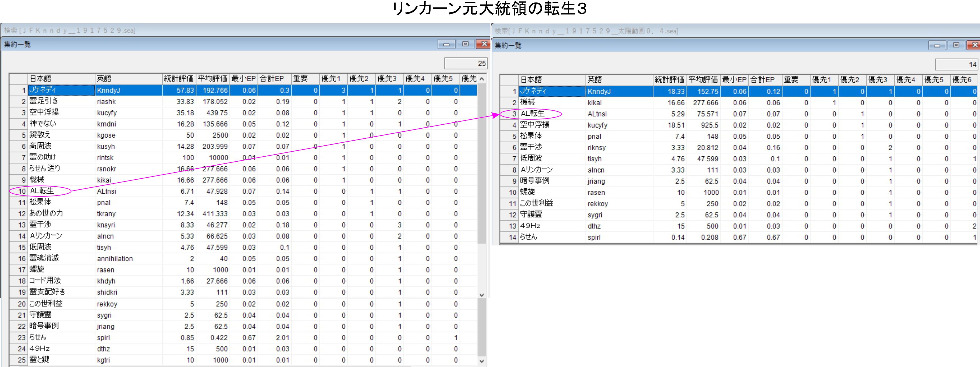
Task: Select the 高周波 row
Action: (x=243, y=147)
